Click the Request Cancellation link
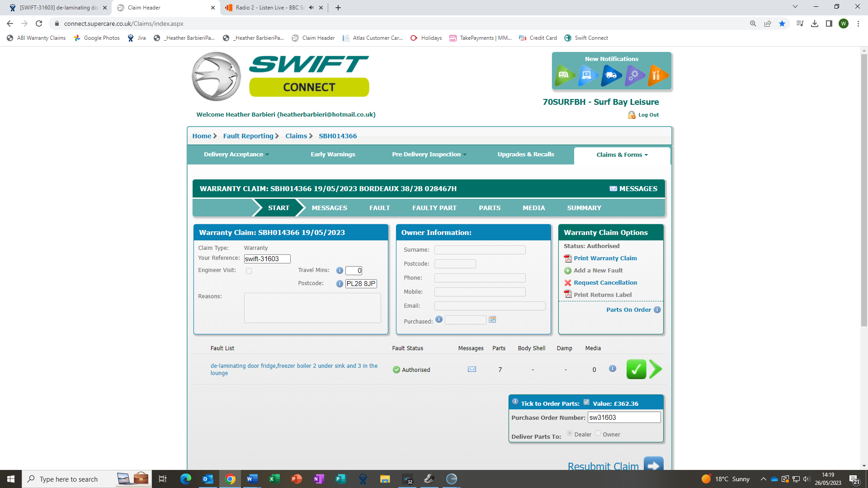Image resolution: width=868 pixels, height=488 pixels. click(x=605, y=283)
